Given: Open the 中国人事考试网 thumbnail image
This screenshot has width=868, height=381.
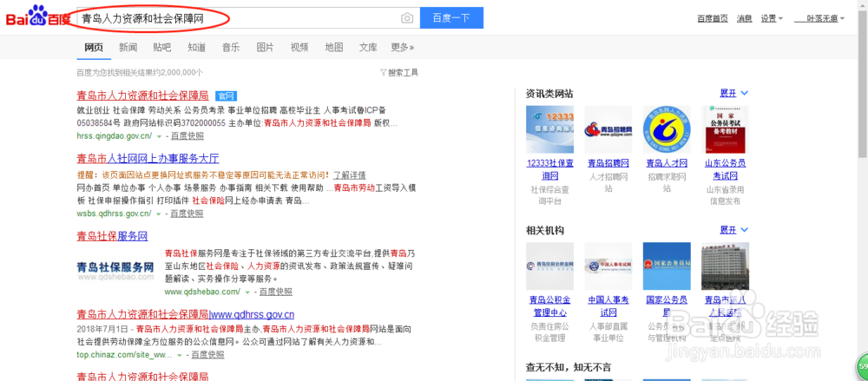Looking at the screenshot, I should pyautogui.click(x=608, y=266).
